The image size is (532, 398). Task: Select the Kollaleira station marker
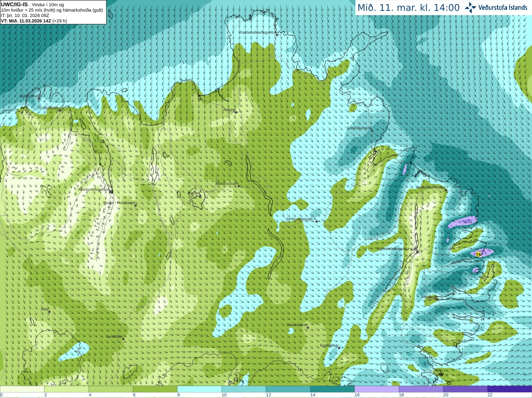[437, 299]
